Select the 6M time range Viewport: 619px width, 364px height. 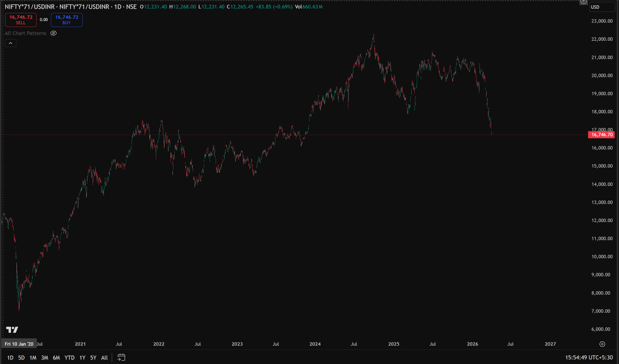coord(56,357)
